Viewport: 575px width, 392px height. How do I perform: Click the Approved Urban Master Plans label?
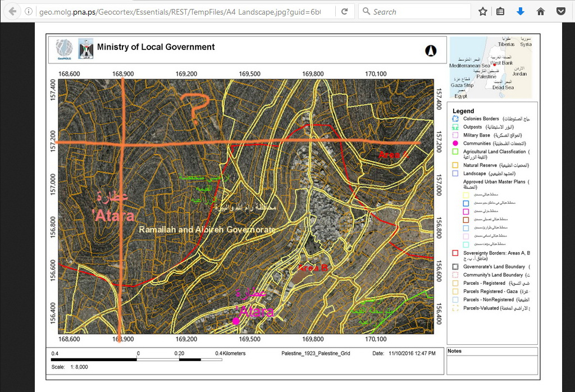(494, 182)
